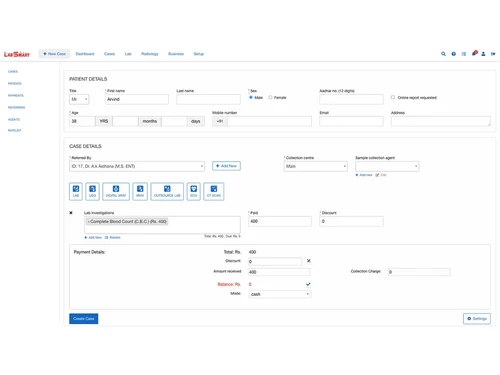Screen dimensions: 500x375
Task: Go to PAYMENTS in the left sidebar
Action: 16,96
